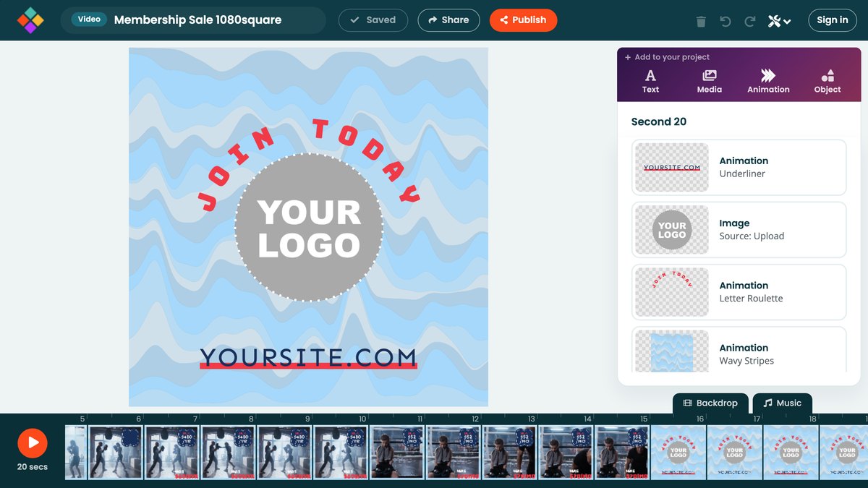Play the video preview

coord(33,443)
